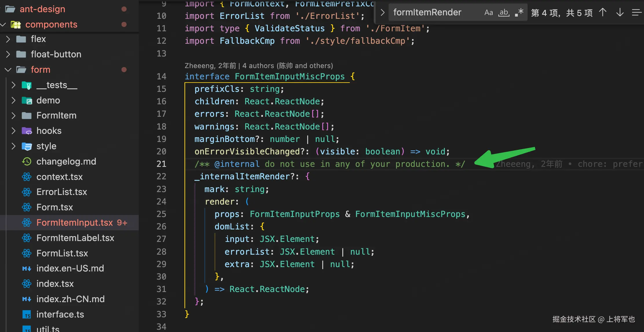Click Find in Selection icon
The width and height of the screenshot is (644, 332).
[636, 12]
